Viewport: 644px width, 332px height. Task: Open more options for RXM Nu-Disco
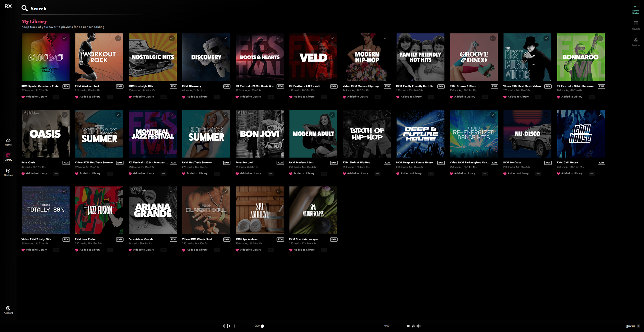538,174
